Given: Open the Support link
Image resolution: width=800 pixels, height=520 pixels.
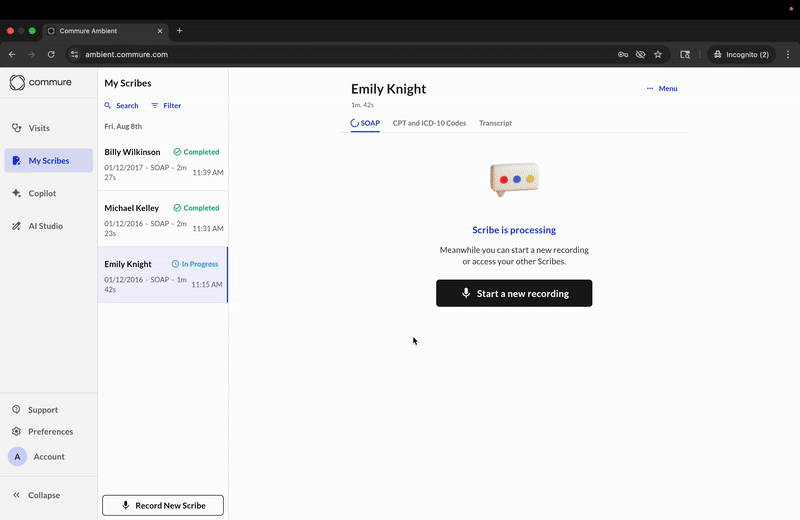Looking at the screenshot, I should (x=42, y=410).
